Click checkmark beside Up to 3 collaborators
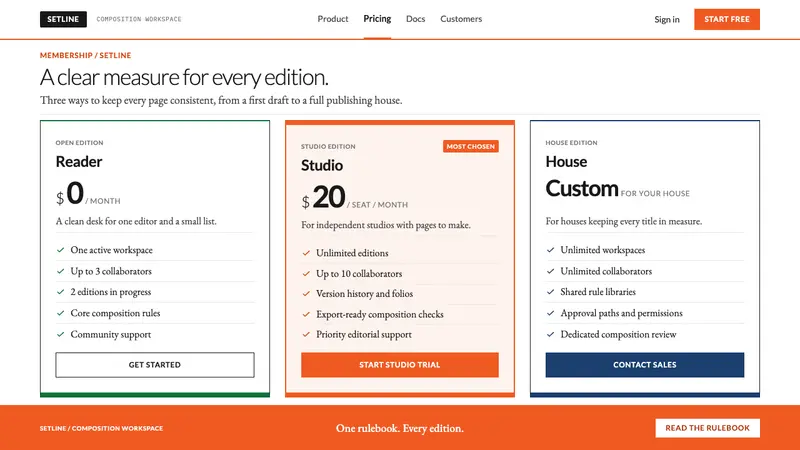The image size is (800, 450). point(60,271)
